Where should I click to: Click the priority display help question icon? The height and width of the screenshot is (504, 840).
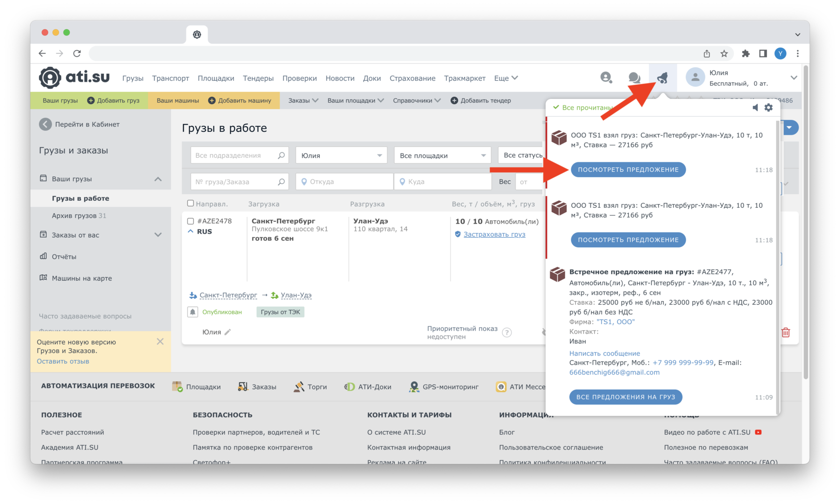pos(506,333)
